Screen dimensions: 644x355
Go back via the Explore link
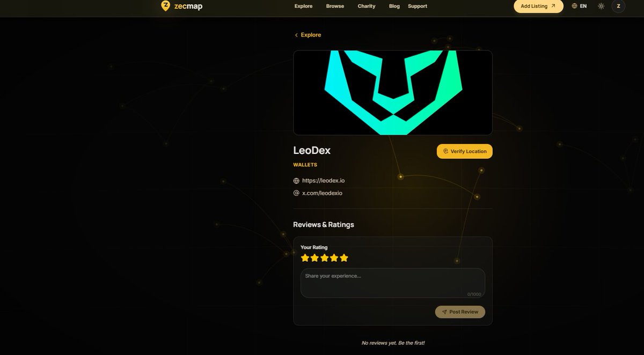(x=308, y=35)
